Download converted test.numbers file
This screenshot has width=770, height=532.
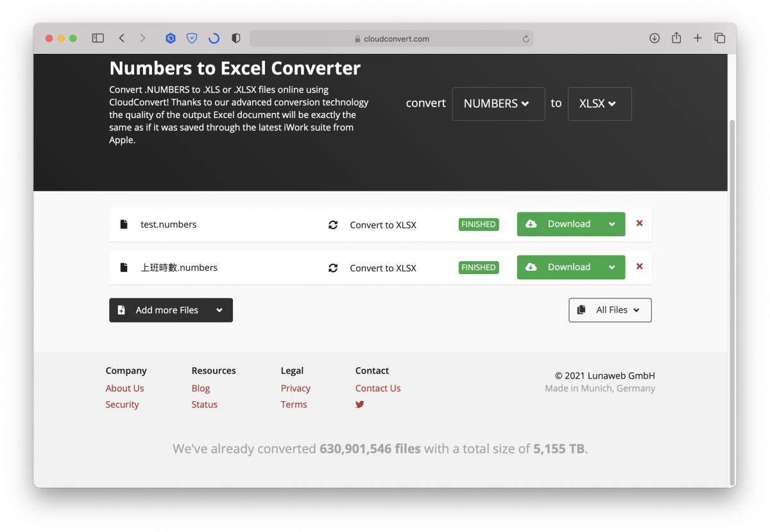point(558,224)
